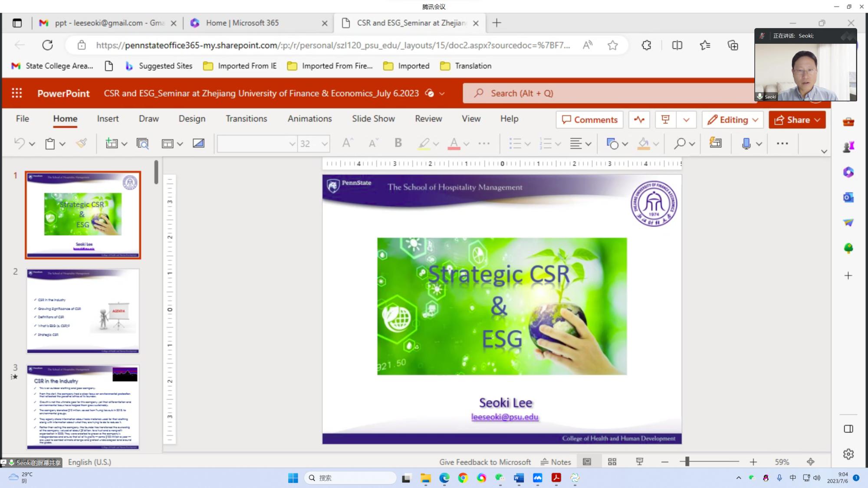
Task: Click the Dictate microphone icon
Action: point(746,143)
